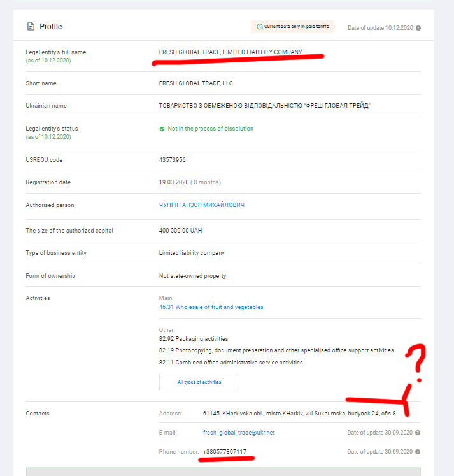Image resolution: width=454 pixels, height=476 pixels.
Task: Click the clock icon in paid tariffs badge
Action: 260,27
